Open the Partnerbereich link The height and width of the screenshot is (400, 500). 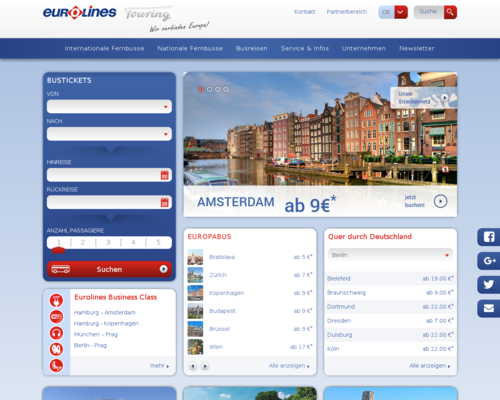pos(347,12)
